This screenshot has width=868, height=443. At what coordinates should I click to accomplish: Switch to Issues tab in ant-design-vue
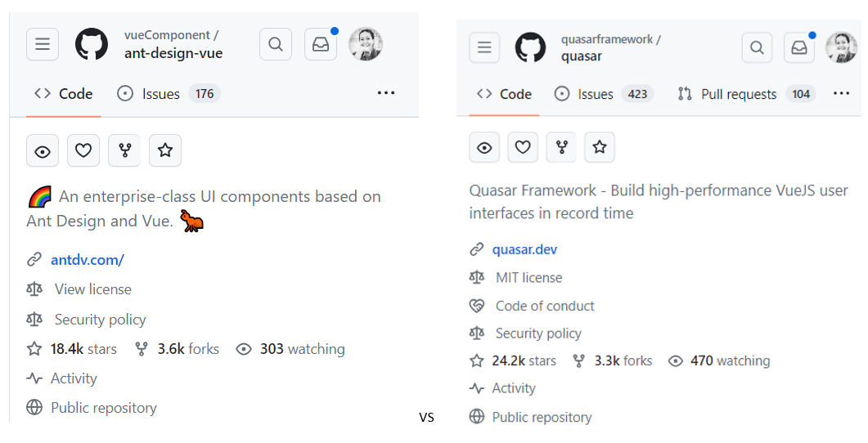pyautogui.click(x=160, y=94)
